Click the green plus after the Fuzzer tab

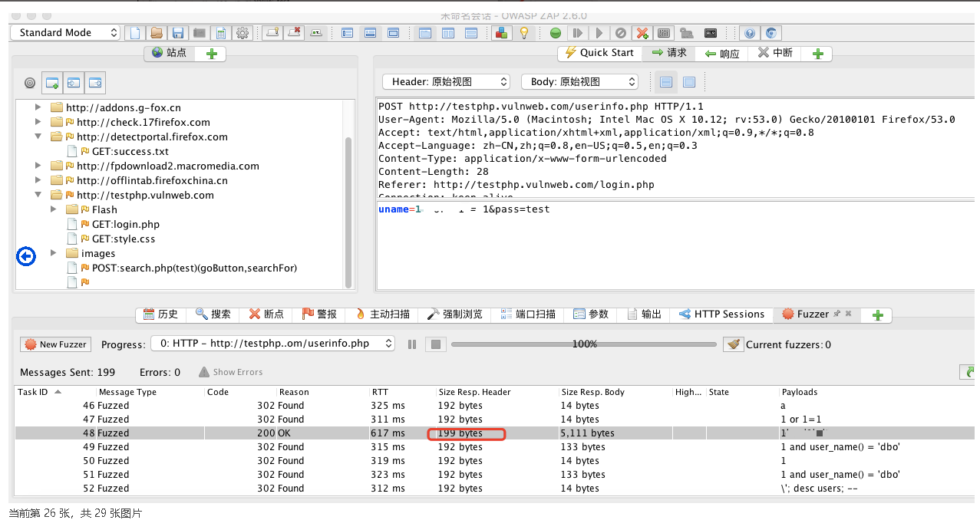878,315
